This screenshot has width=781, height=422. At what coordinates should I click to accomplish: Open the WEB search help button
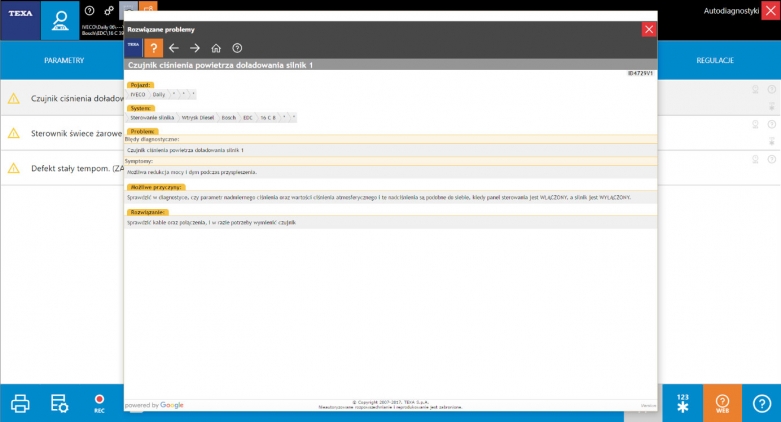pos(722,403)
